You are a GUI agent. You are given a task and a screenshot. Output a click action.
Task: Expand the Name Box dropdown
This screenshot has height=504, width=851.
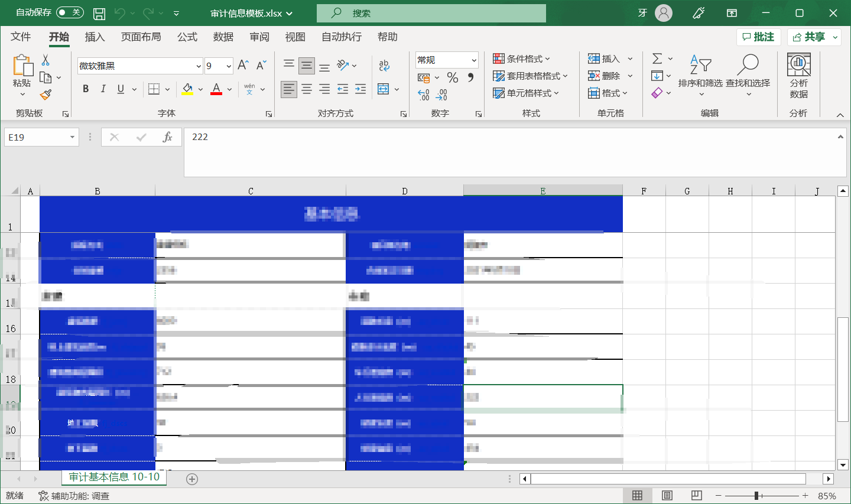72,137
